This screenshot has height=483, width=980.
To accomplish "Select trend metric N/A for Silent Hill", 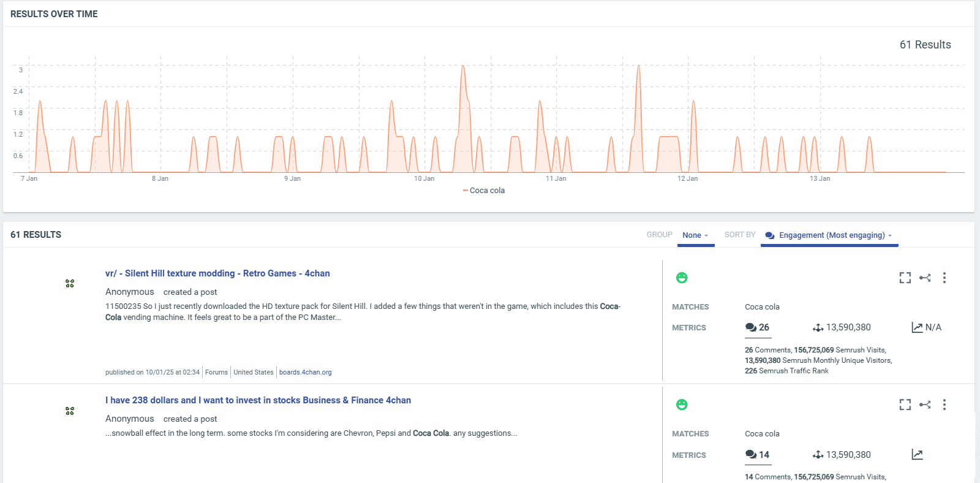I will pos(926,327).
